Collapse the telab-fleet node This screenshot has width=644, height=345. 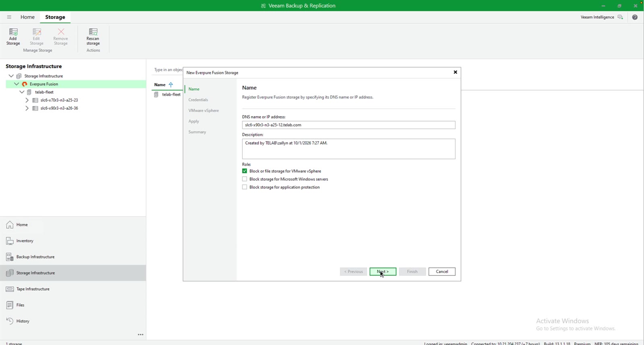coord(22,92)
